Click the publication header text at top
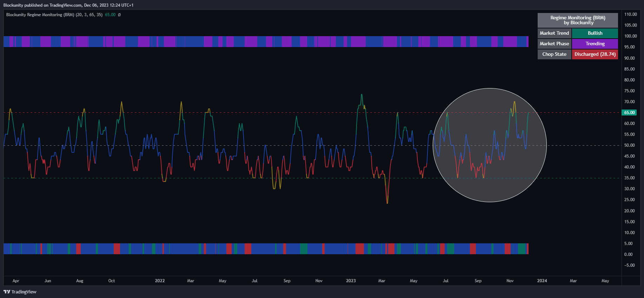Screen dimensions: 644x298 tap(68, 5)
